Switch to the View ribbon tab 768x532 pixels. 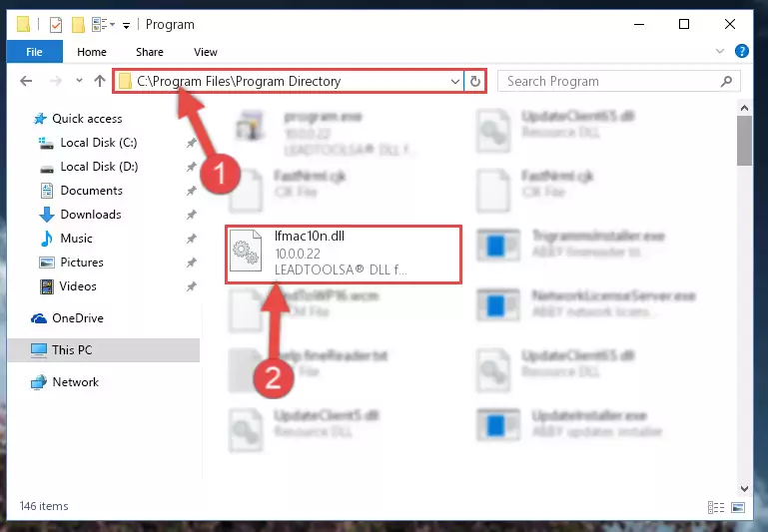tap(205, 52)
